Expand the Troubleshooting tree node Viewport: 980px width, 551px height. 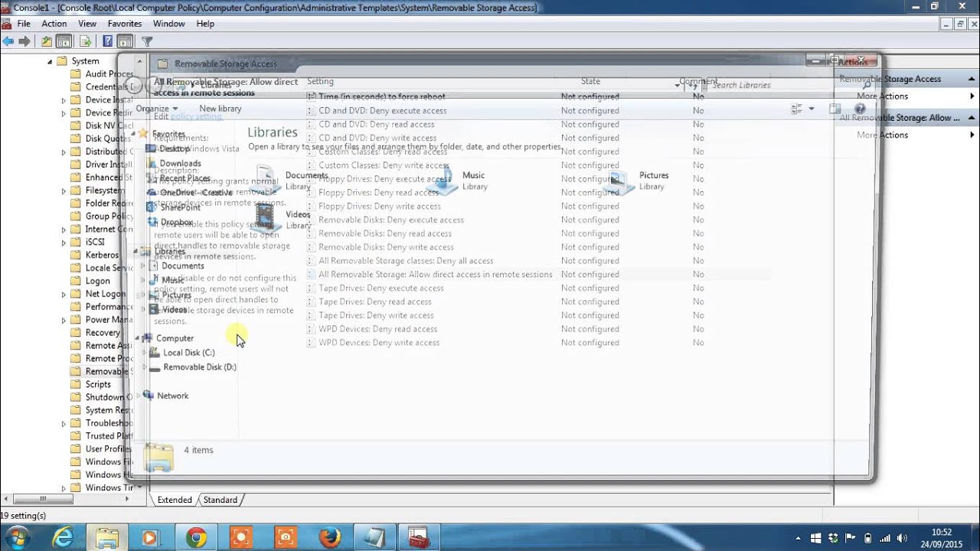64,423
